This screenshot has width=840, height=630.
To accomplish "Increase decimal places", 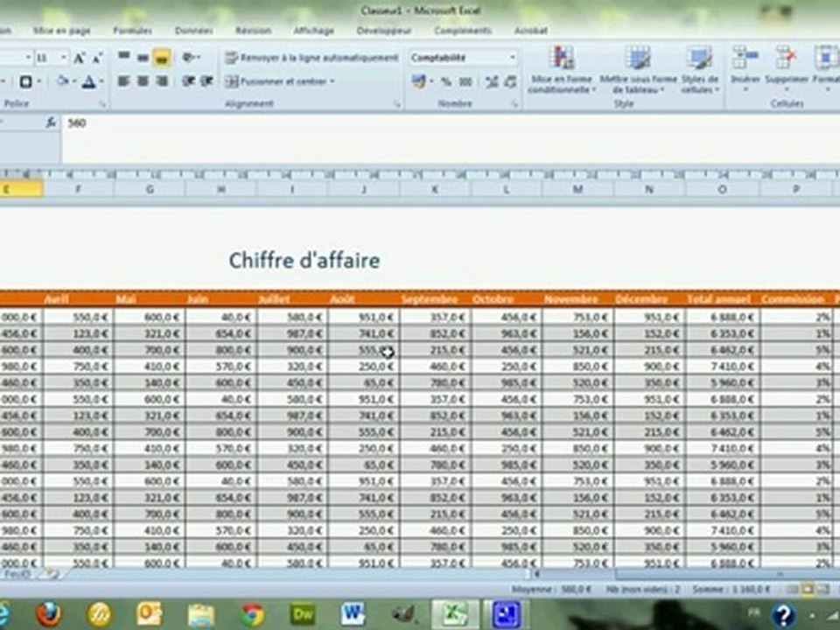I will tap(491, 82).
